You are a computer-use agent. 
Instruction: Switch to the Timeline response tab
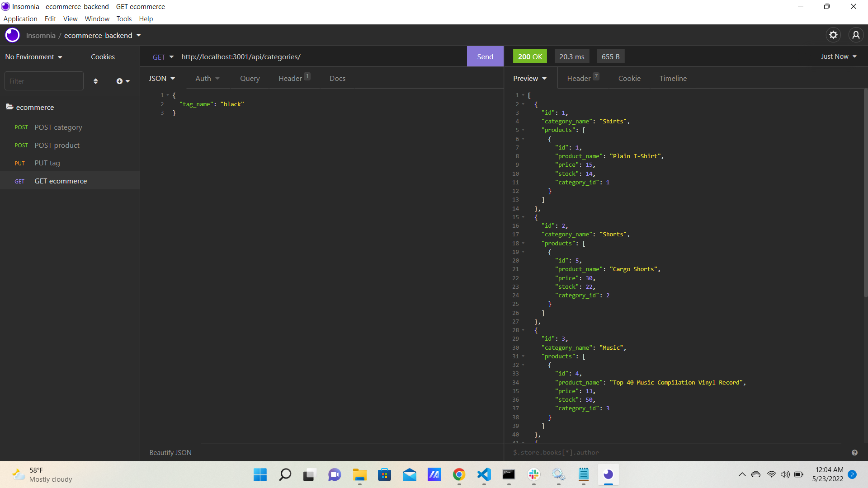[x=673, y=79]
